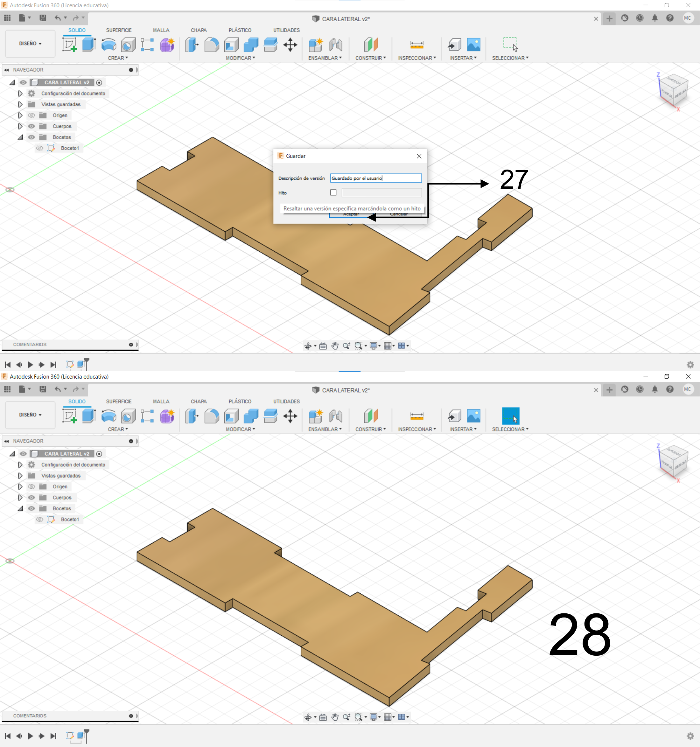The image size is (700, 747).
Task: Open the DISEÑO workspace dropdown
Action: pyautogui.click(x=30, y=44)
